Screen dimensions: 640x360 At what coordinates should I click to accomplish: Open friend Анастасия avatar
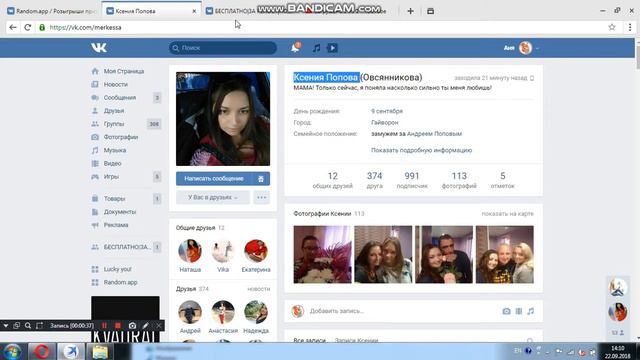pos(223,312)
